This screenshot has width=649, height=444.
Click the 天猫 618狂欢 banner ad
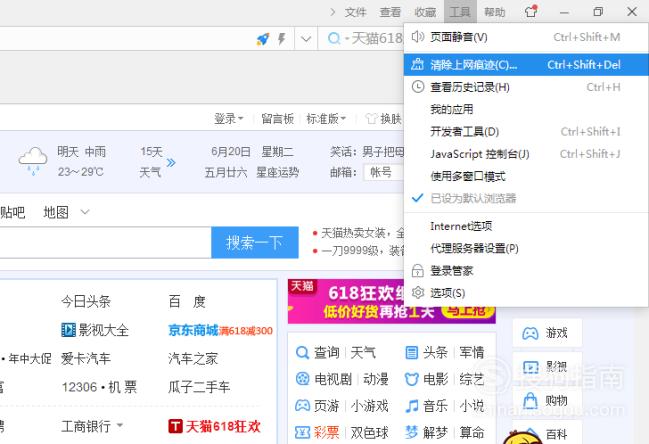pyautogui.click(x=392, y=301)
